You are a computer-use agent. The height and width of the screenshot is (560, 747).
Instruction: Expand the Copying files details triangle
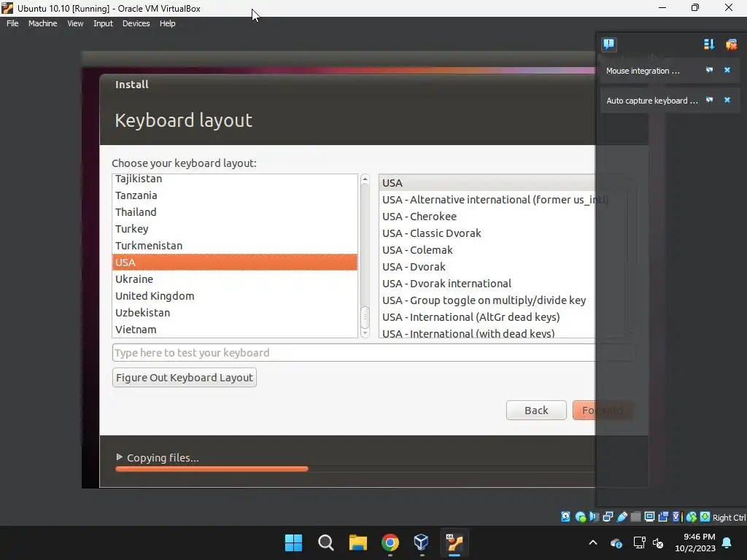[x=119, y=457]
